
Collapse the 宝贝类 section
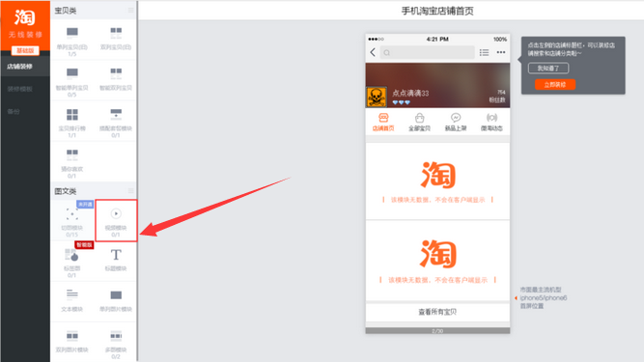coord(130,11)
